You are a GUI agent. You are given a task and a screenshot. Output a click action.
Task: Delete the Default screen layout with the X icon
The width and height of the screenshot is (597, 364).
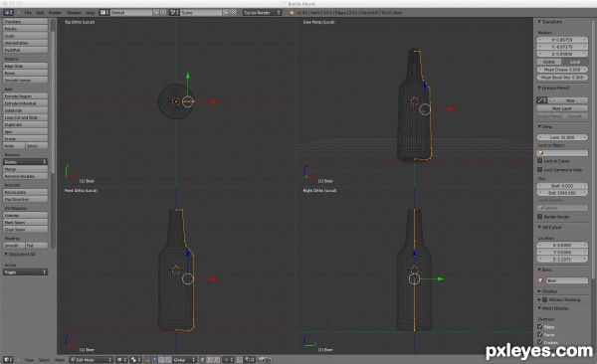click(163, 13)
